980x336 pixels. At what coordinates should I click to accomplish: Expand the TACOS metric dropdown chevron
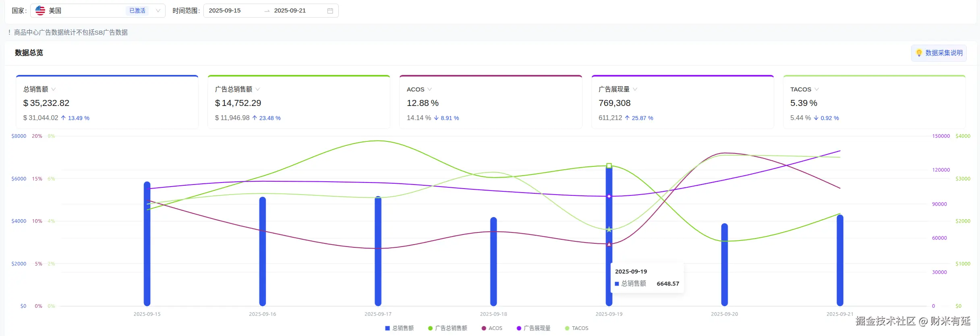point(816,89)
